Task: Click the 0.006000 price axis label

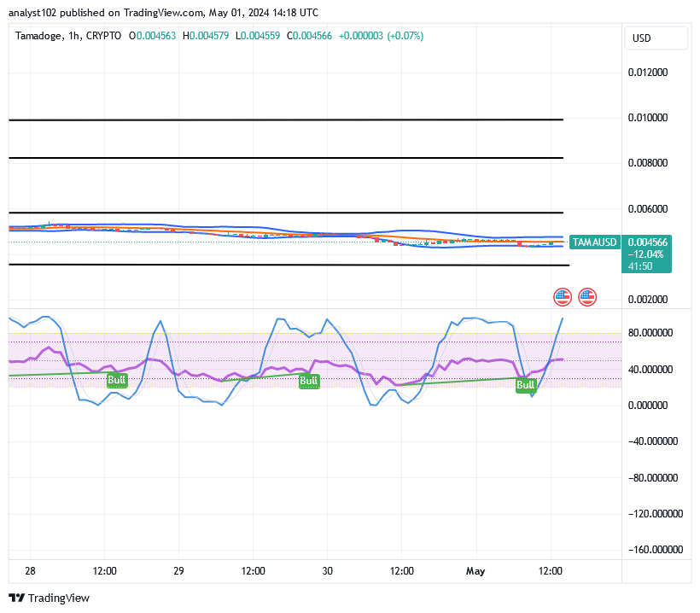Action: click(648, 209)
